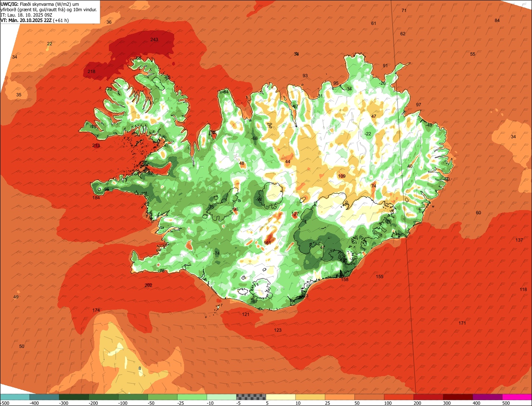Click the 62 value northeast of Iceland

pos(403,34)
